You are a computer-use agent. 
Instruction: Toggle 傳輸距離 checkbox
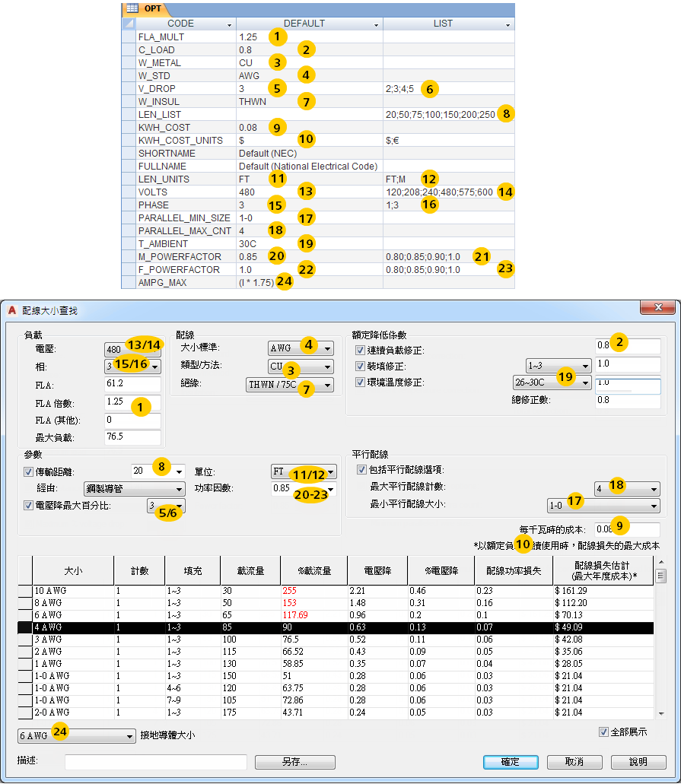28,471
